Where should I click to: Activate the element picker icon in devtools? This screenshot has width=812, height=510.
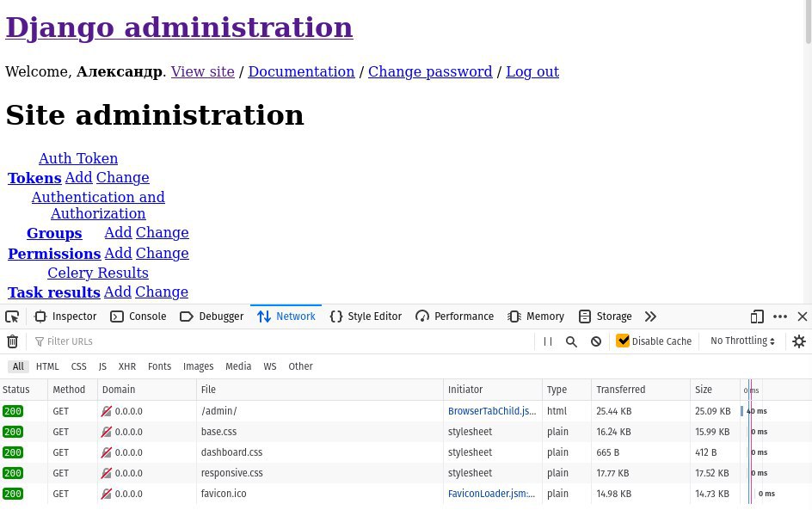pyautogui.click(x=12, y=316)
